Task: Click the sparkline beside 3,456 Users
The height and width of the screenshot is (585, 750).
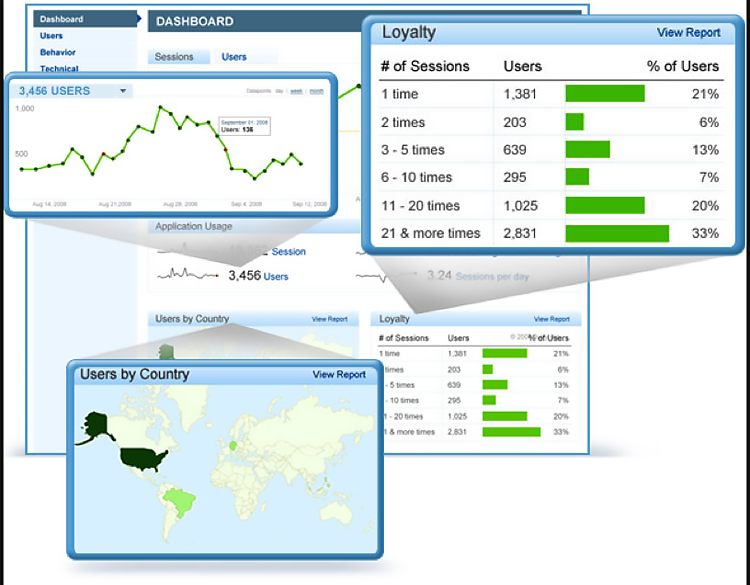Action: pyautogui.click(x=188, y=274)
